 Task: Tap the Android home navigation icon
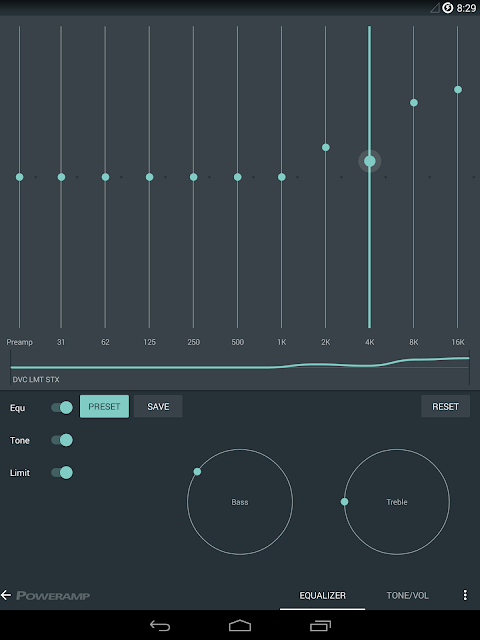click(240, 625)
